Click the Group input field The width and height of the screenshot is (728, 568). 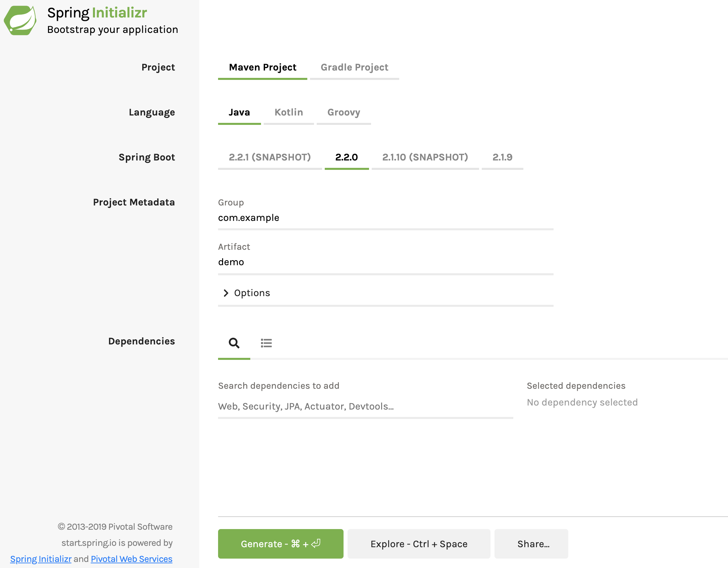click(x=385, y=218)
